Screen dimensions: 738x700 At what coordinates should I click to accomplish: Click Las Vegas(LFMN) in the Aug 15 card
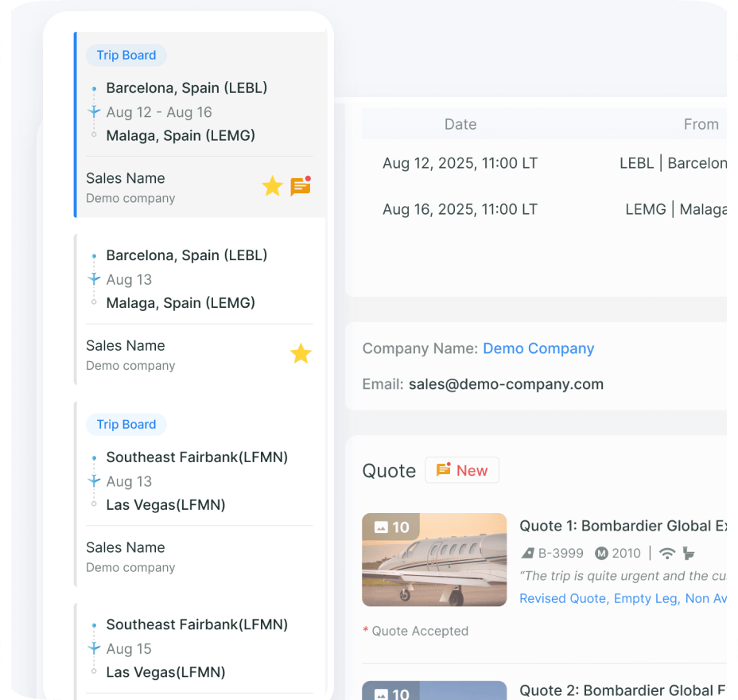165,672
